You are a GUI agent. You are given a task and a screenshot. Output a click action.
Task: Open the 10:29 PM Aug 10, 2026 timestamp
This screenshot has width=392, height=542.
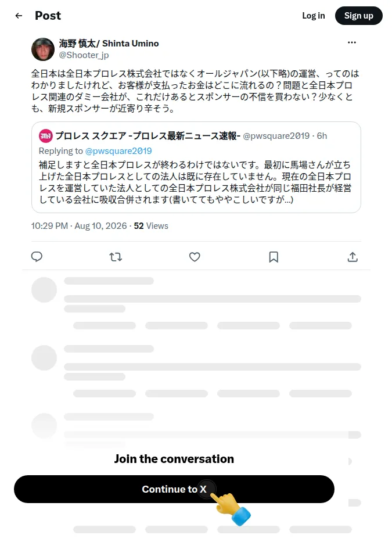pos(79,226)
